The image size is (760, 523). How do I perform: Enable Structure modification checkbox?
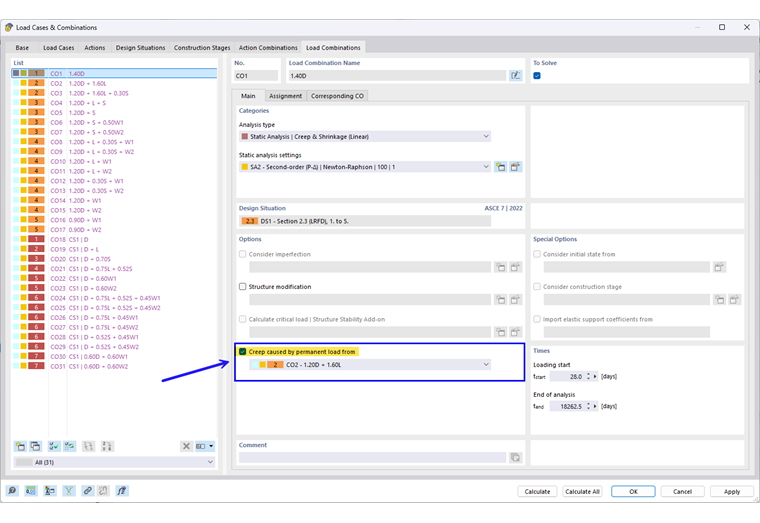(x=243, y=286)
